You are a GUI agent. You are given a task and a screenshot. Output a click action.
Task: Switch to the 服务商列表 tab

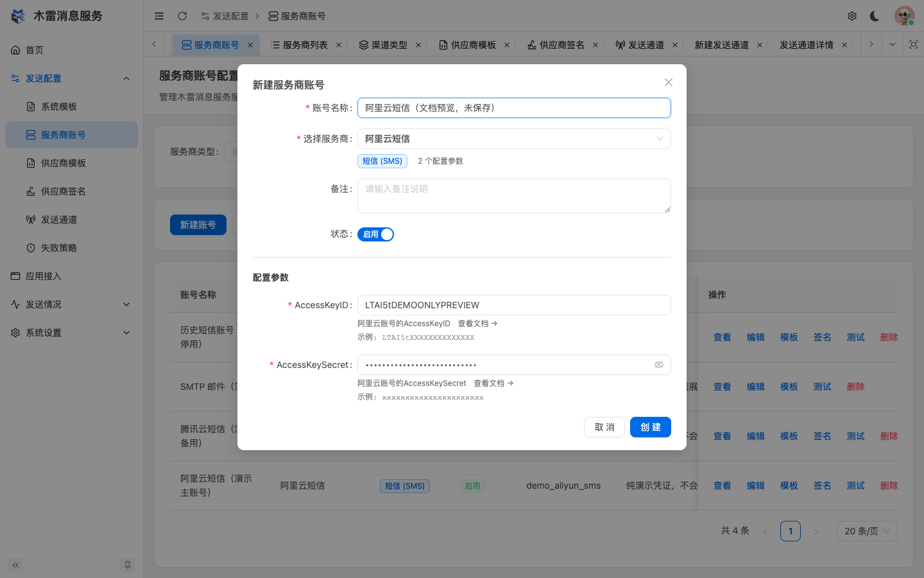pyautogui.click(x=305, y=45)
